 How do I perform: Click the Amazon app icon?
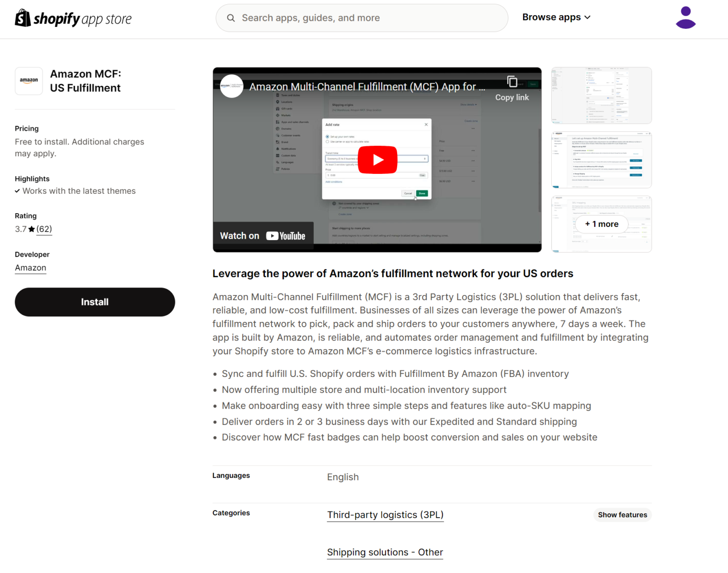point(28,81)
